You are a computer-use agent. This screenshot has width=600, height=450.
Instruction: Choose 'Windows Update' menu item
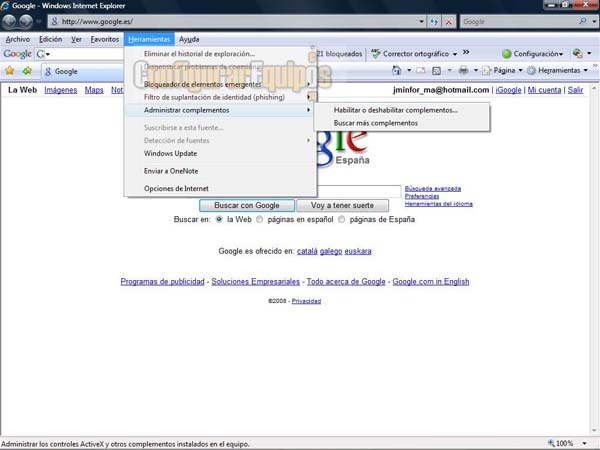point(220,153)
